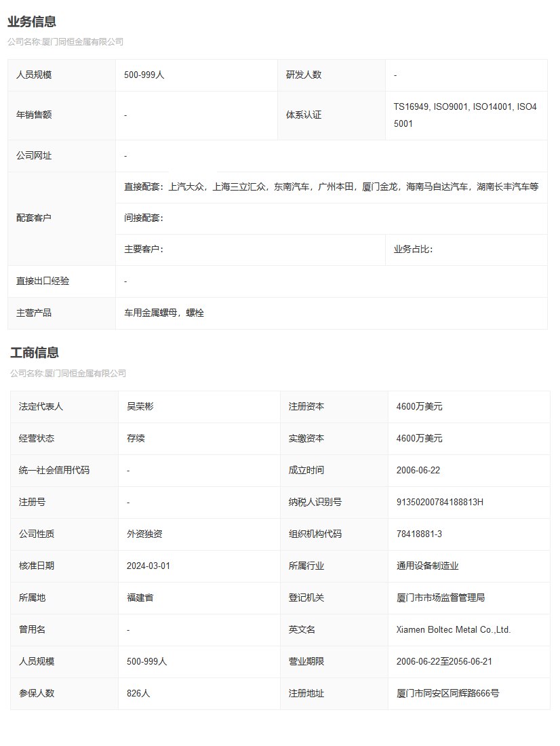Click the 实缴资本 label
Image resolution: width=560 pixels, height=746 pixels.
coord(306,439)
